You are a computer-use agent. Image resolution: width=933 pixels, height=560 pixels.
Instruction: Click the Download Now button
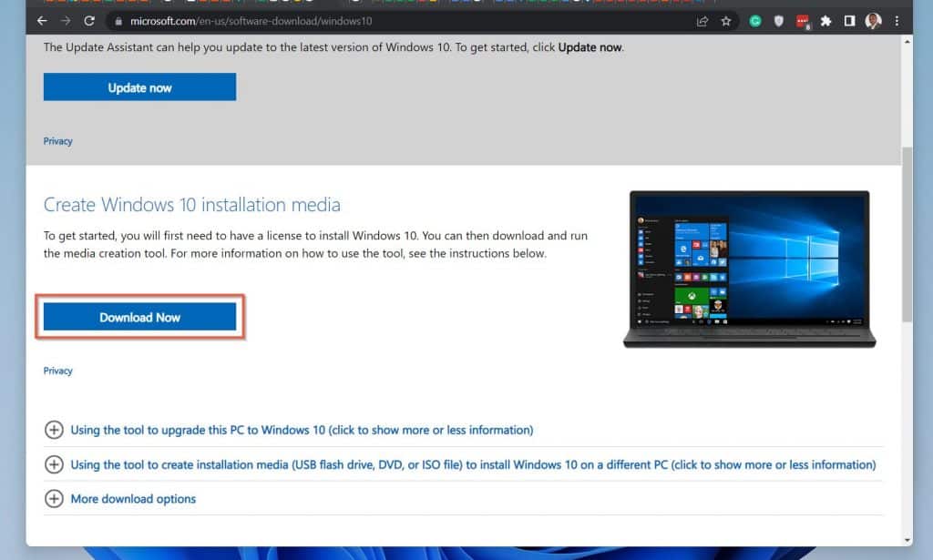coord(139,317)
